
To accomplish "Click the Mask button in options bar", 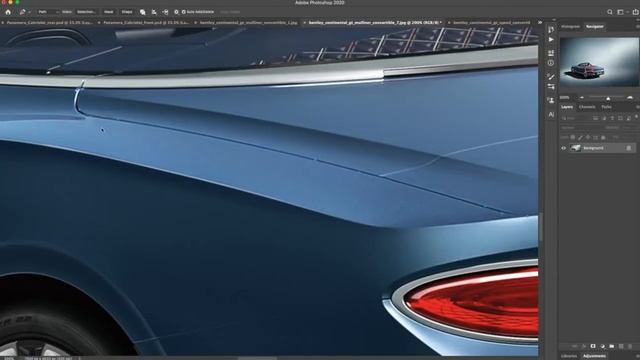I will [109, 12].
